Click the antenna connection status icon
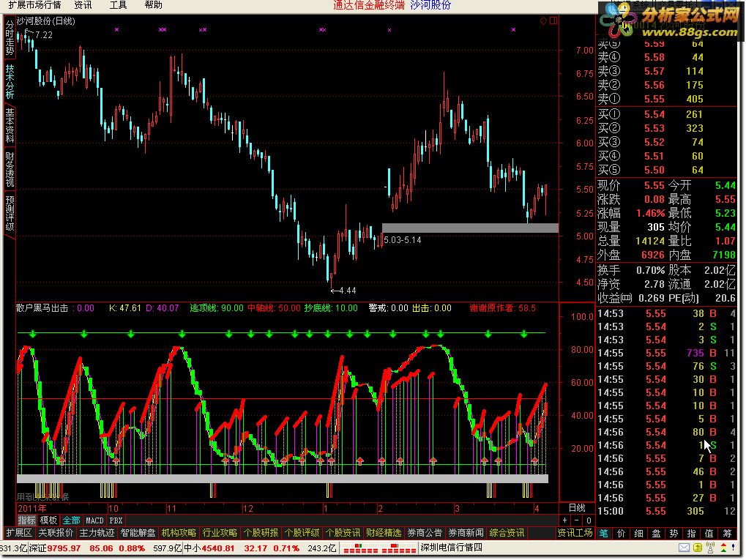 (x=711, y=548)
